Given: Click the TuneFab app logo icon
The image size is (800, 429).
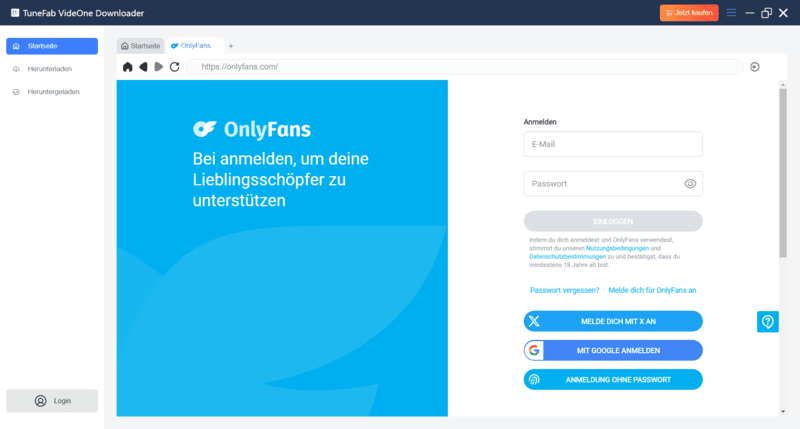Looking at the screenshot, I should tap(15, 13).
